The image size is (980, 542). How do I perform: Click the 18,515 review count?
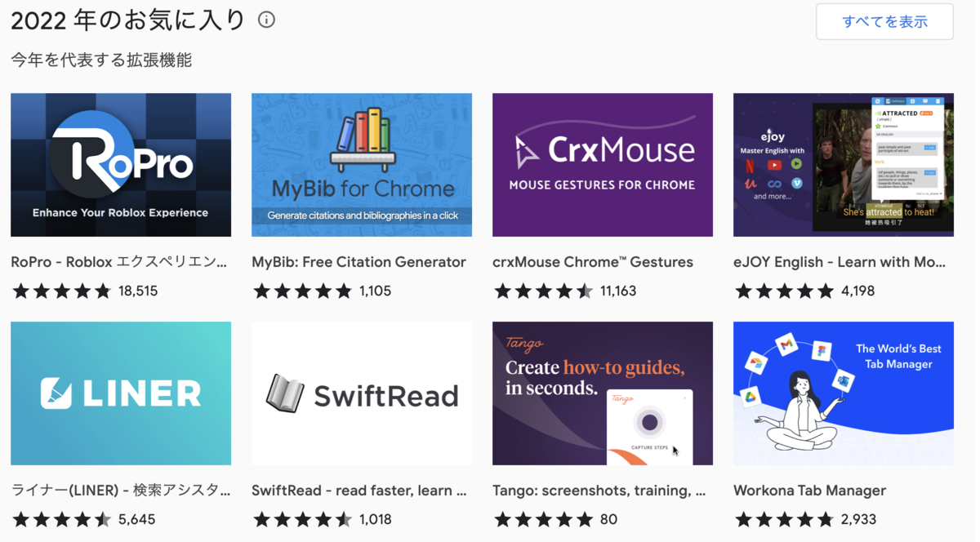pyautogui.click(x=138, y=291)
